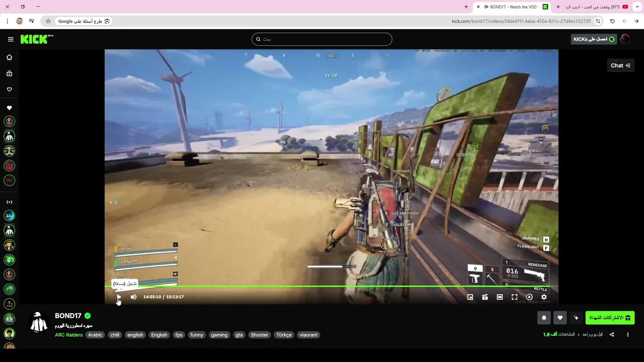The image size is (644, 362).
Task: Focus the Kick search field
Action: coord(322,39)
